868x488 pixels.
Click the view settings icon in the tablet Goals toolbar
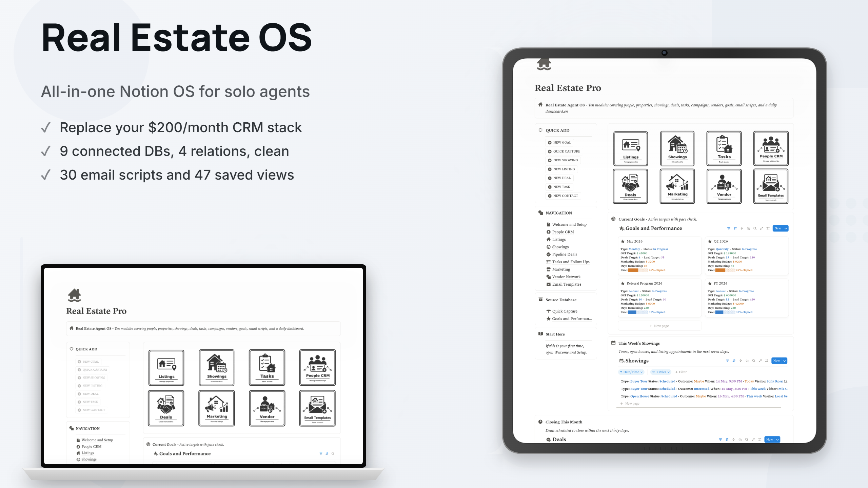tap(768, 228)
